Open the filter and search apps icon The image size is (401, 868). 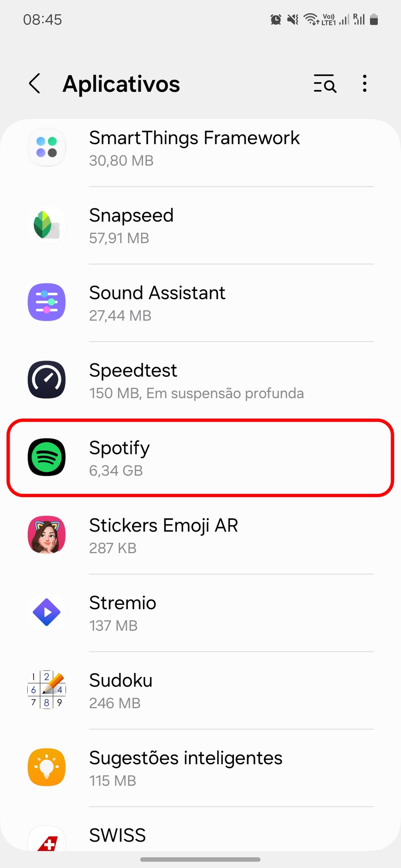[324, 84]
